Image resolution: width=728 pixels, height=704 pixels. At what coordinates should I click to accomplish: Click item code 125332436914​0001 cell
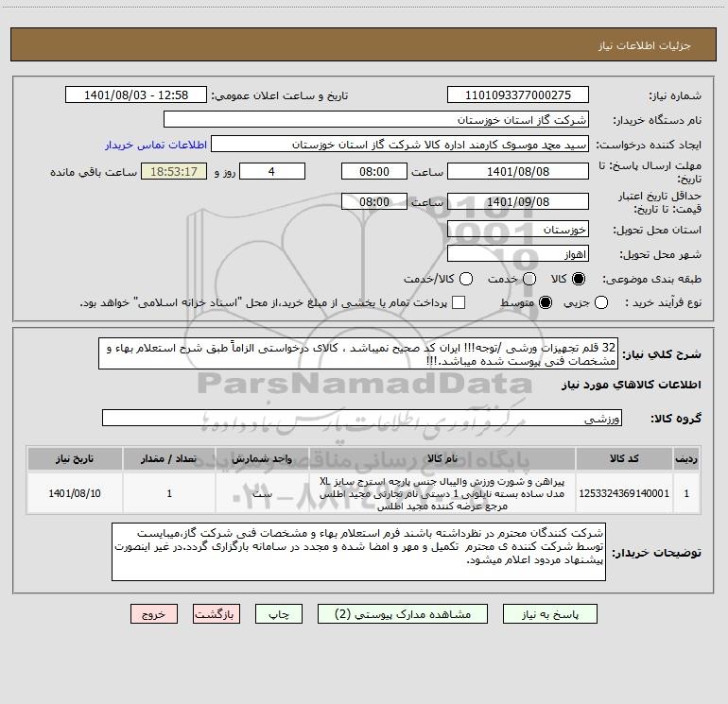pos(624,493)
